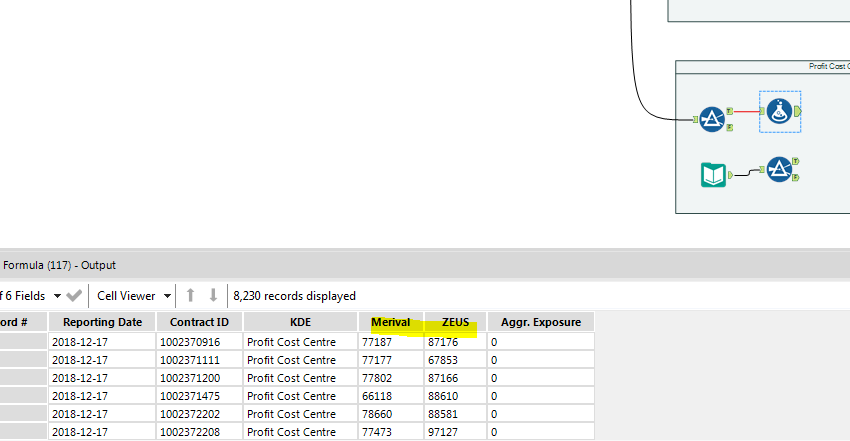Open the Fields selection dropdown

click(x=57, y=296)
